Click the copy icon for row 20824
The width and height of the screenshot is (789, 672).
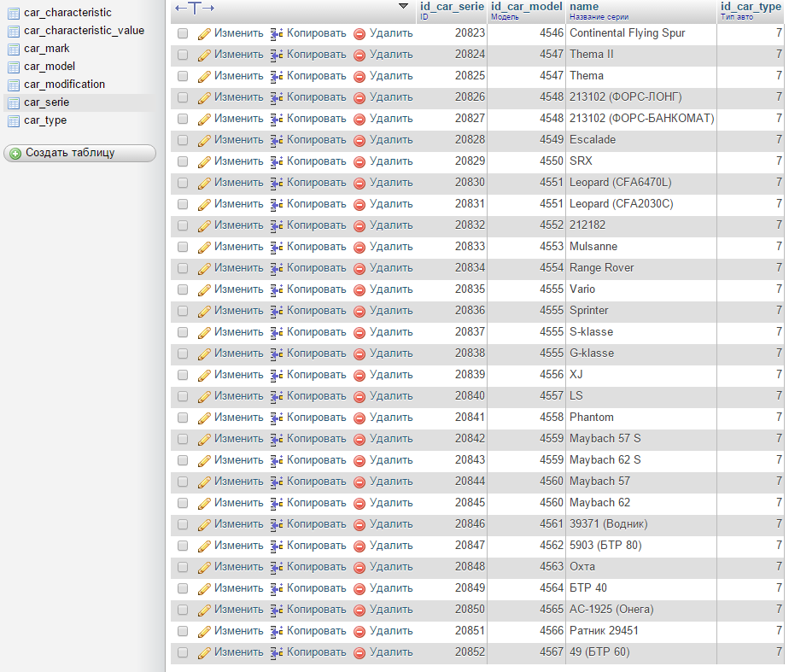coord(277,55)
